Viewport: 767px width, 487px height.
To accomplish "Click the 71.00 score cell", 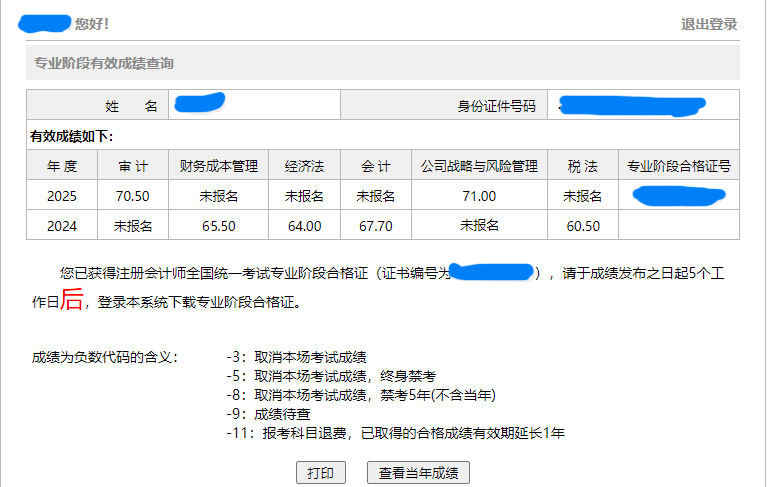I will 478,196.
